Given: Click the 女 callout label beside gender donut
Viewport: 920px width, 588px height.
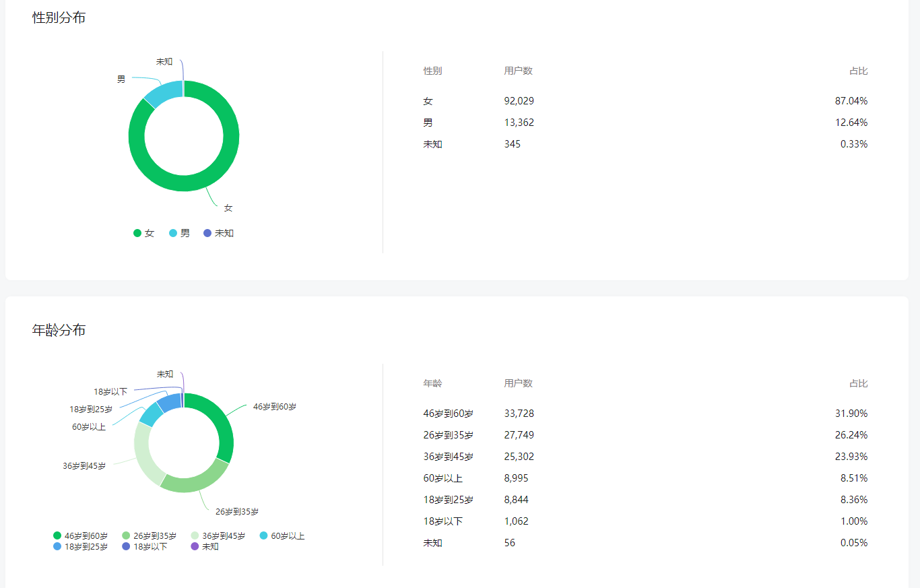Looking at the screenshot, I should pos(228,208).
